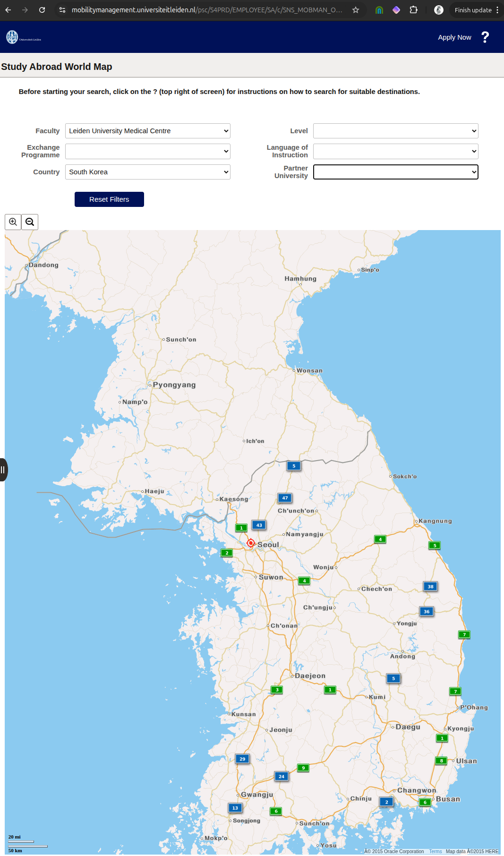Click the red Seoul location pin
Screen dimensions: 504x856
click(251, 543)
